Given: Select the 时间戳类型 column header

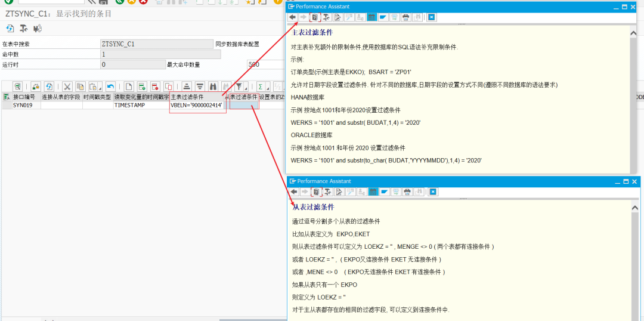Looking at the screenshot, I should (x=98, y=97).
